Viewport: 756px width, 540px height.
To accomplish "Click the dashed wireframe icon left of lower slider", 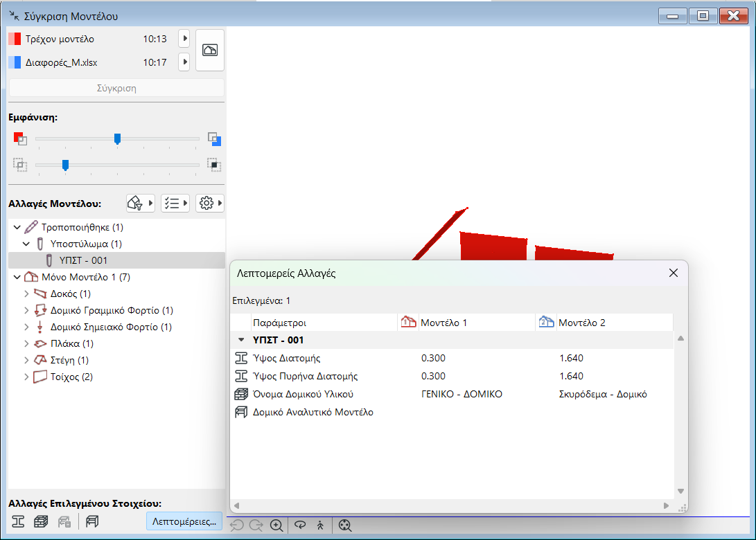I will (20, 165).
